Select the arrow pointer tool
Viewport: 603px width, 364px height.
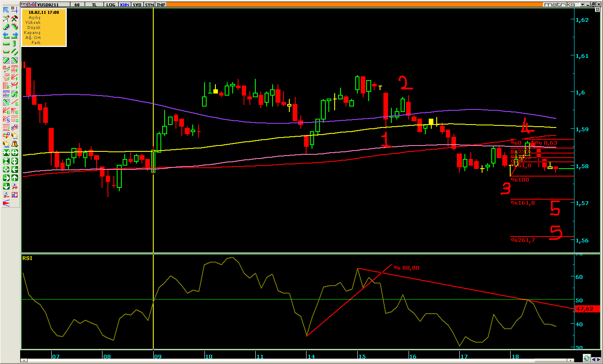pyautogui.click(x=6, y=10)
